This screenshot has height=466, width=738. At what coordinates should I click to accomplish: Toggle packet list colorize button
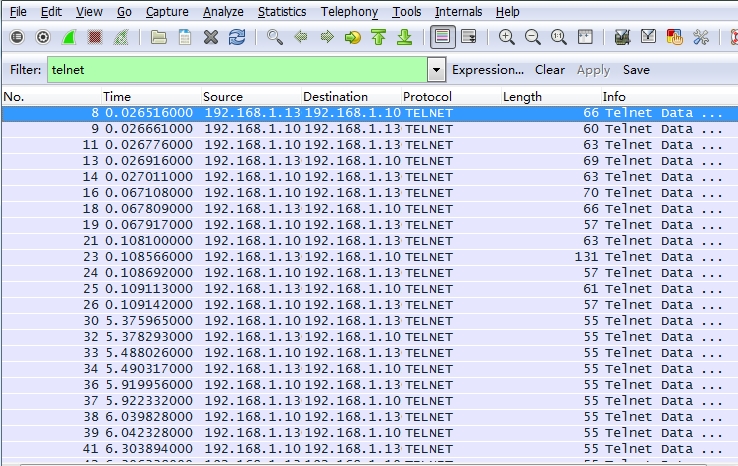coord(441,37)
